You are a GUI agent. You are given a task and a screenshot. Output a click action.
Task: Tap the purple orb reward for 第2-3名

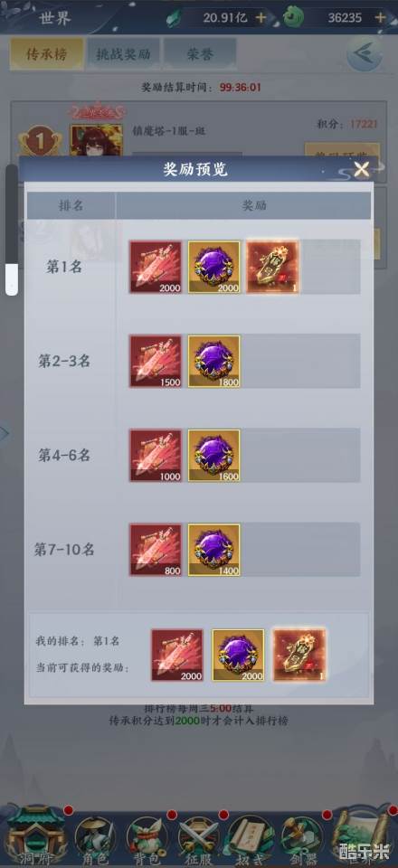click(x=214, y=361)
